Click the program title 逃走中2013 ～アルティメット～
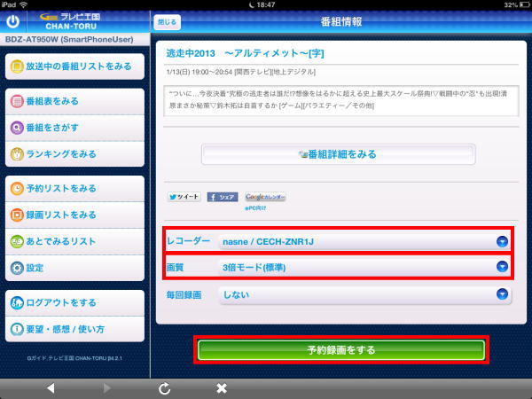The image size is (532, 399). (x=245, y=53)
